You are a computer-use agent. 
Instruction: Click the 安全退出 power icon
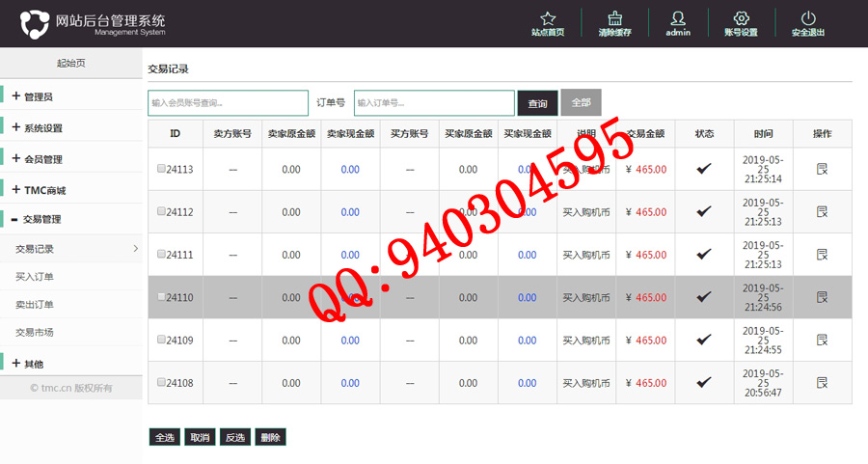[x=808, y=18]
